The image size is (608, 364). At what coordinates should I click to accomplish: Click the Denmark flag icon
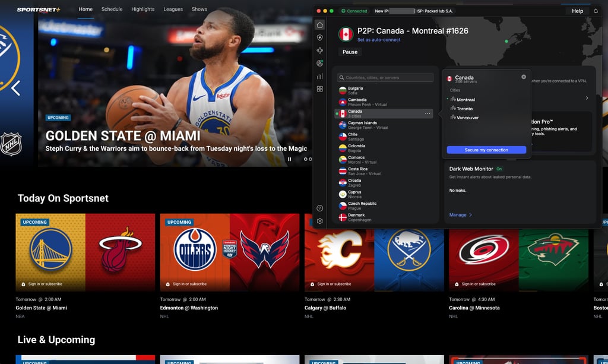343,217
